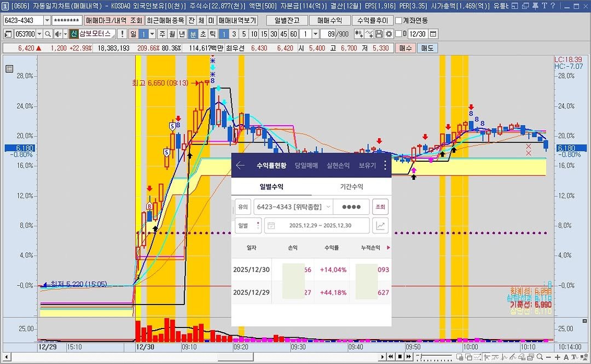Viewport: 591px width, 364px height.
Task: Click the profit trend graph icon
Action: tap(380, 225)
